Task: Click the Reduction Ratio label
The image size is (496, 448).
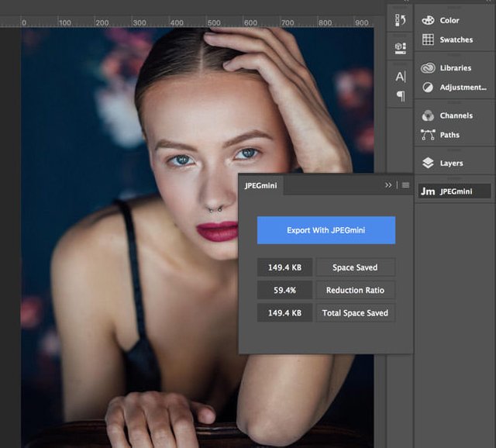Action: (x=355, y=290)
